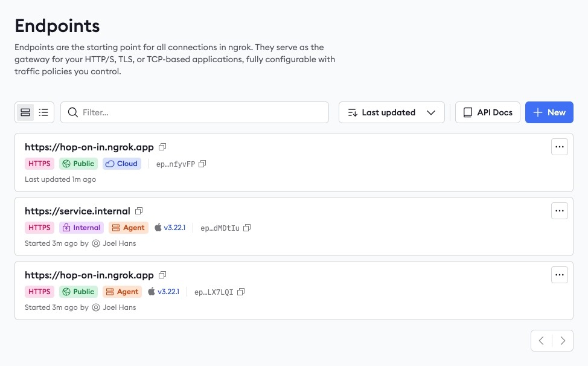Copy endpoint ID ending in dMDtIu
This screenshot has width=588, height=366.
coord(247,228)
